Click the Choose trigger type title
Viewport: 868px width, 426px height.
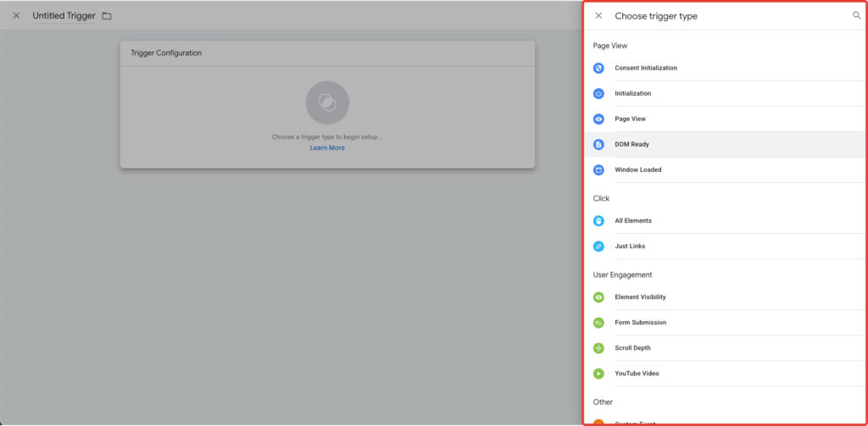pos(656,16)
